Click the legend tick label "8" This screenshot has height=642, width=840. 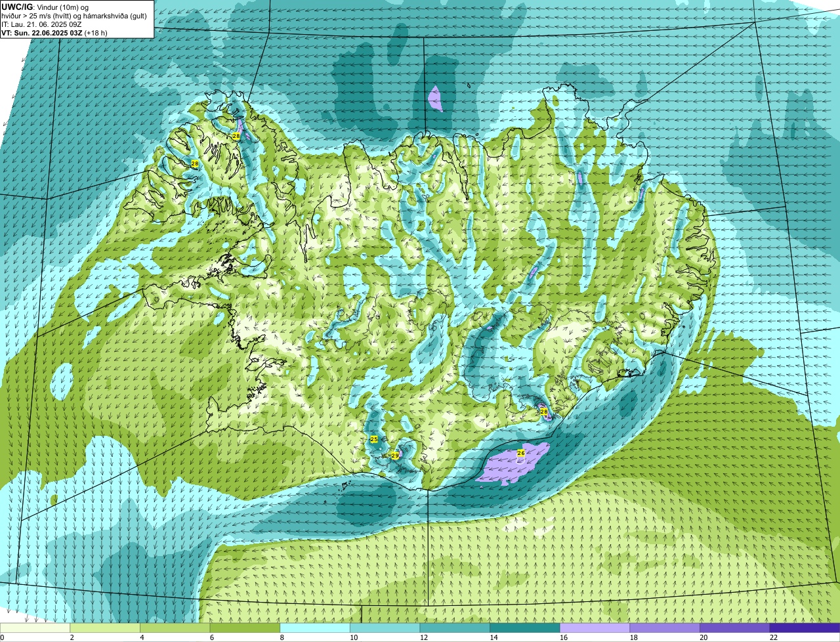[x=282, y=637]
